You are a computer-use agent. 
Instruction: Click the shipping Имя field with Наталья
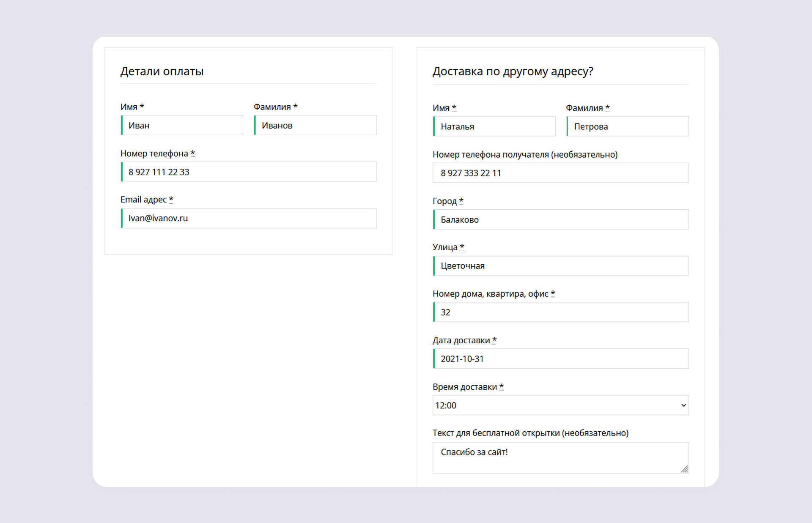point(494,126)
